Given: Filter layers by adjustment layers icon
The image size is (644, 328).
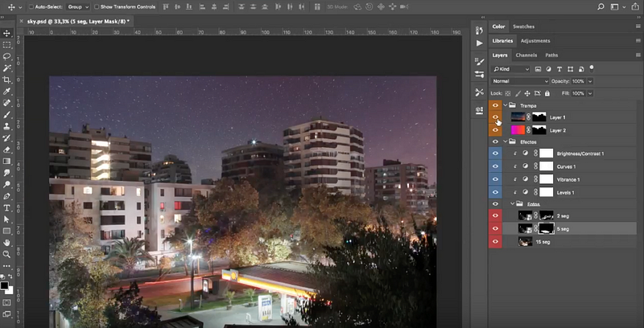Looking at the screenshot, I should pos(548,69).
